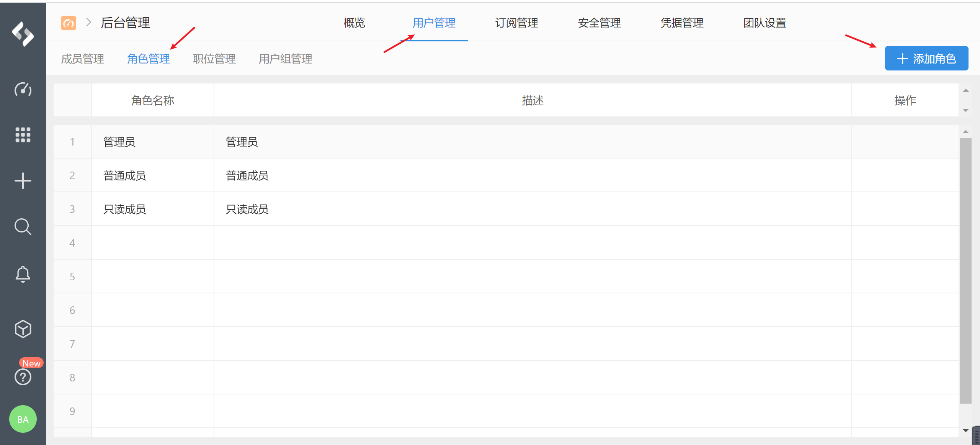Select the 成员管理 sub-tab
980x445 pixels.
click(83, 59)
